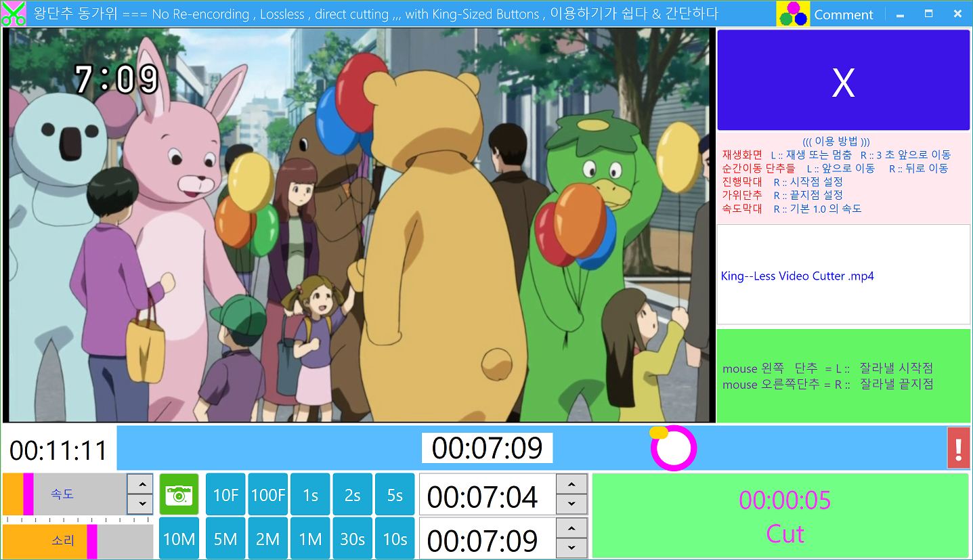Skip 5 seconds with 5s button
Viewport: 973px width, 560px height.
click(395, 494)
